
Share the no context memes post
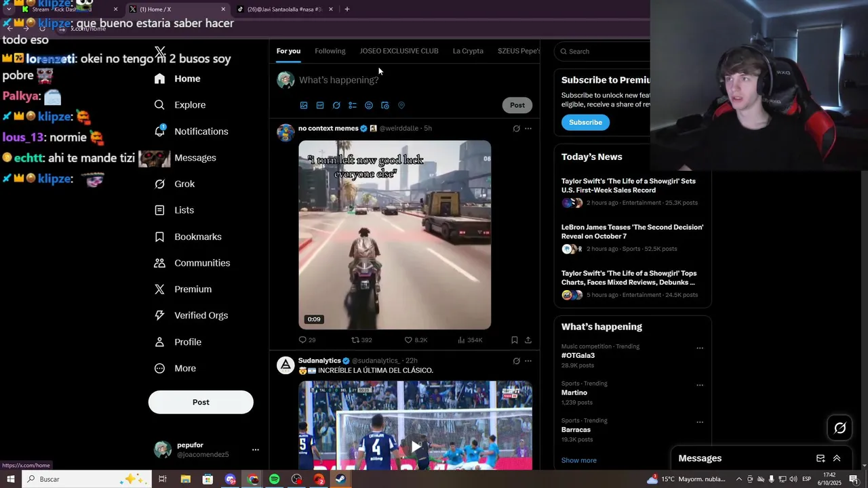[x=528, y=340]
